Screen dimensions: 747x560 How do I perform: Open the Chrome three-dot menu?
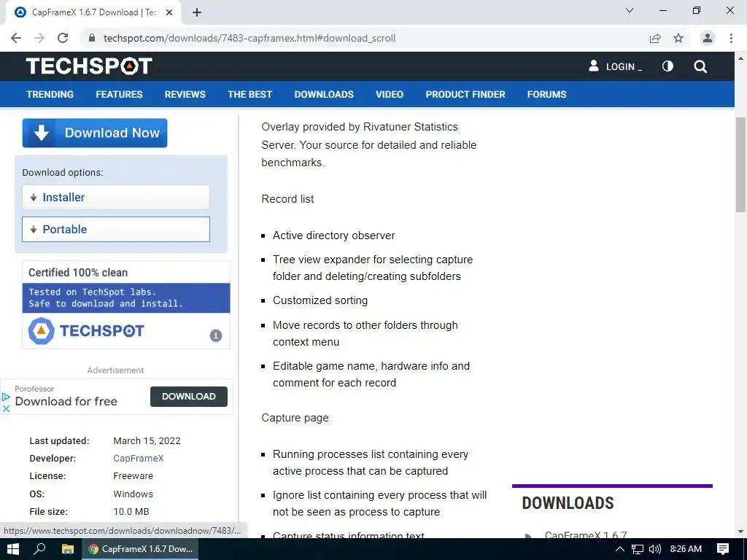731,38
